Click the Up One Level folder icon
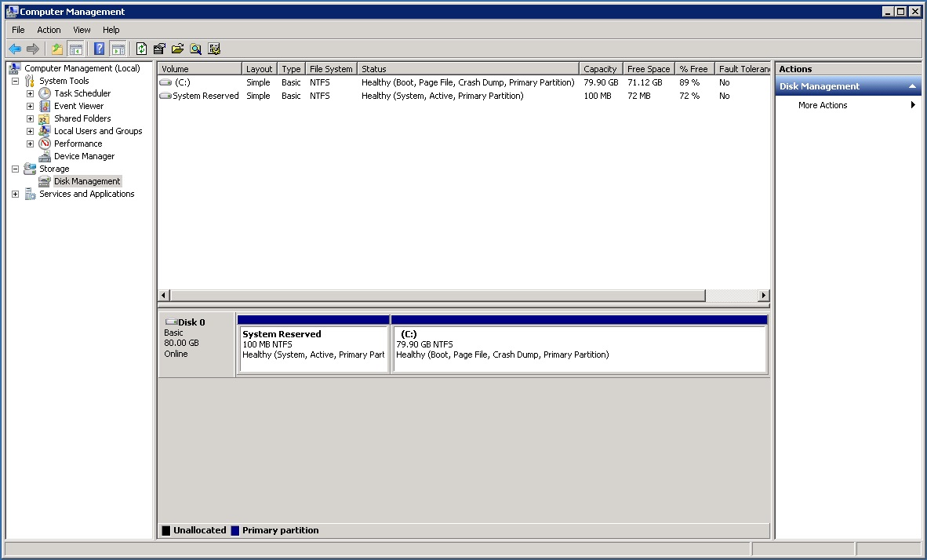The width and height of the screenshot is (927, 560). pos(57,49)
